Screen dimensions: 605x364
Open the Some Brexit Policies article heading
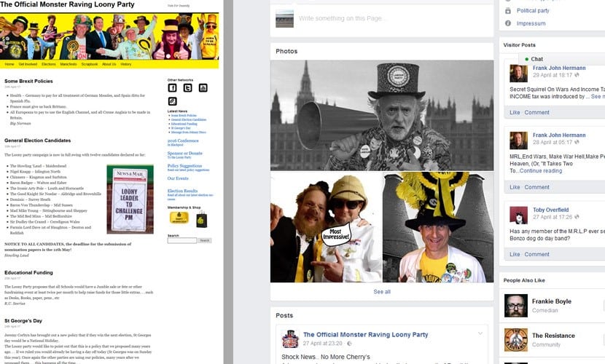coord(28,82)
